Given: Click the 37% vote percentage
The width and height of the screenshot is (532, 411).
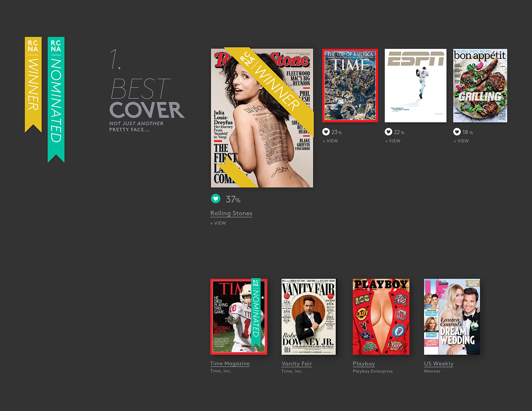Looking at the screenshot, I should [233, 199].
